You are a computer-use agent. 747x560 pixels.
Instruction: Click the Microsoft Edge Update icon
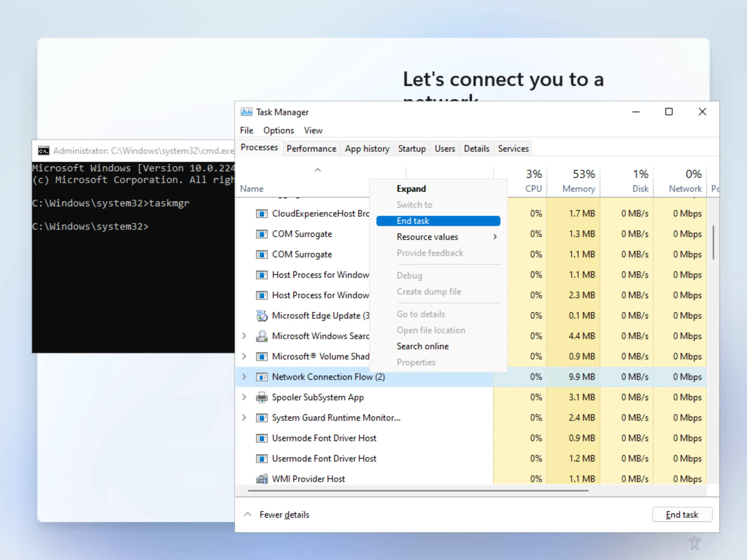click(262, 316)
